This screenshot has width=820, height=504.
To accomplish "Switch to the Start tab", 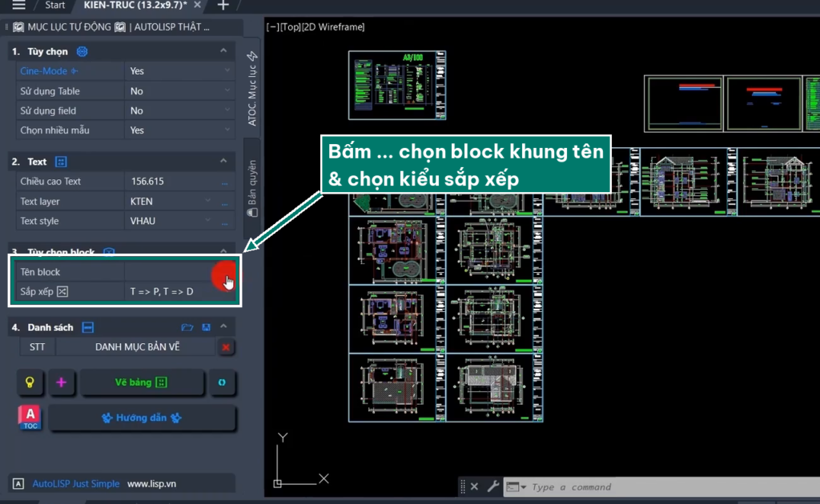I will tap(55, 6).
